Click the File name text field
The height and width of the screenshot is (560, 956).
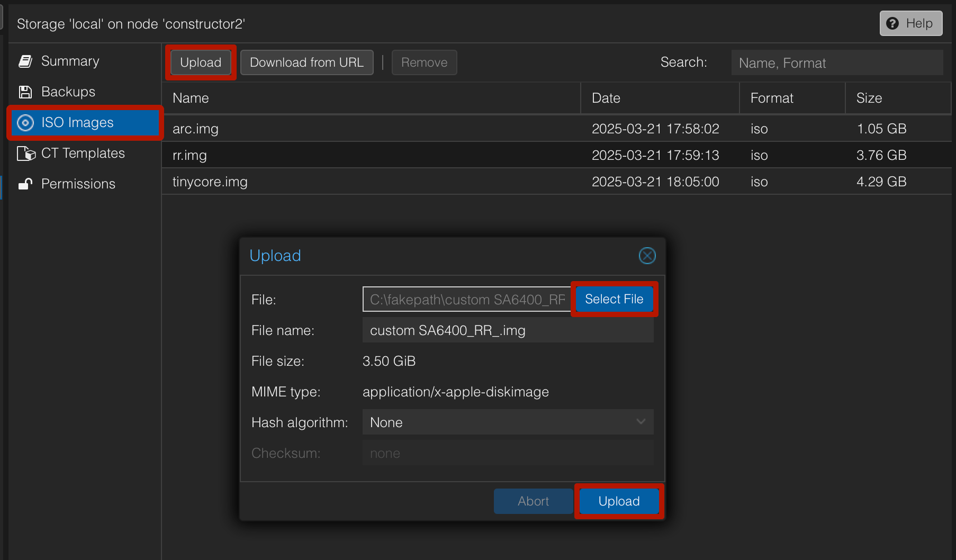tap(507, 330)
